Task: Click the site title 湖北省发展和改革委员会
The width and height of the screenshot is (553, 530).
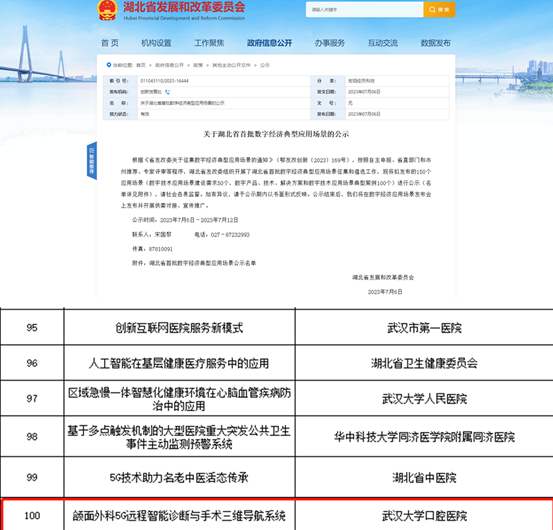Action: [184, 7]
